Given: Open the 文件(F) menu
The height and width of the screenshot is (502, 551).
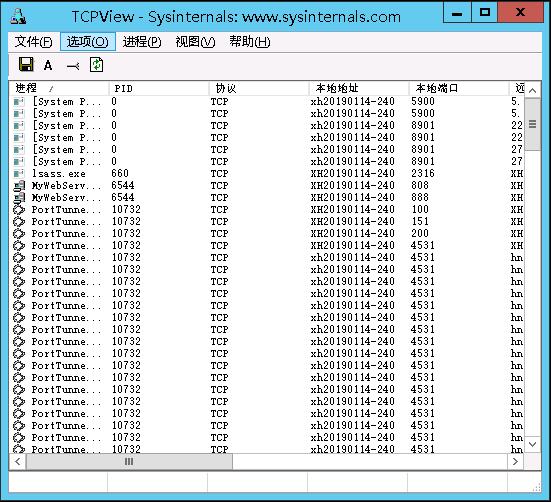Looking at the screenshot, I should (x=33, y=42).
